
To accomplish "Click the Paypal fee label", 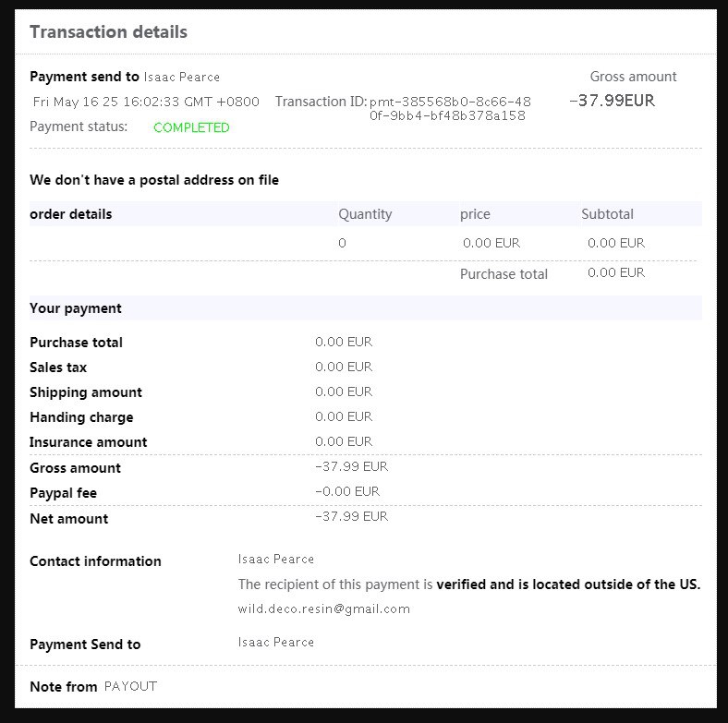I will [63, 493].
